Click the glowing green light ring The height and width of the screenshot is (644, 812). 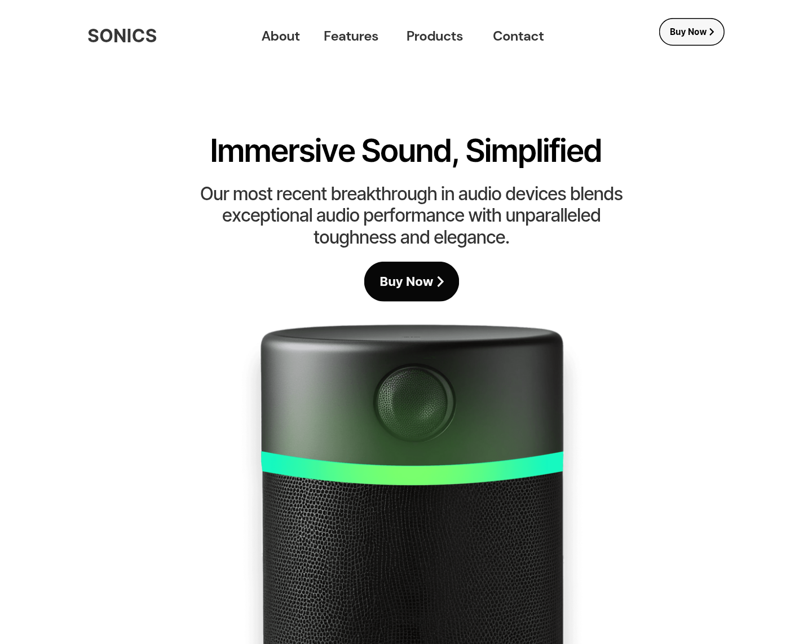tap(412, 468)
